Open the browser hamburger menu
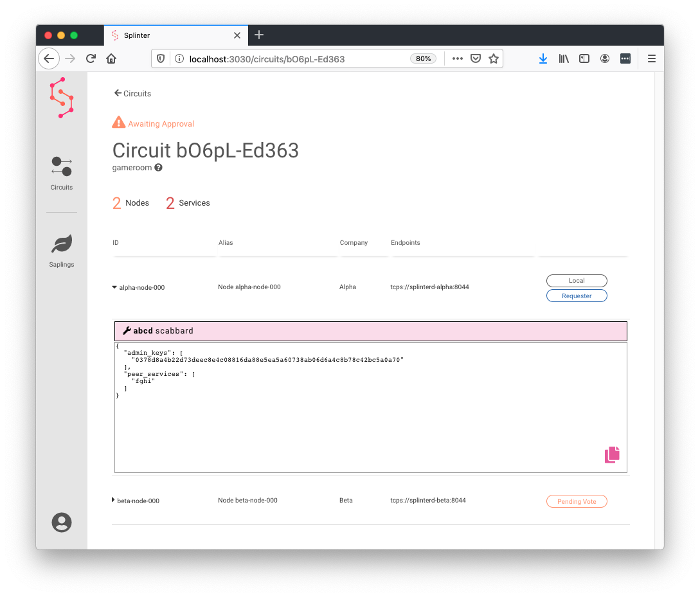The height and width of the screenshot is (597, 700). pyautogui.click(x=651, y=58)
